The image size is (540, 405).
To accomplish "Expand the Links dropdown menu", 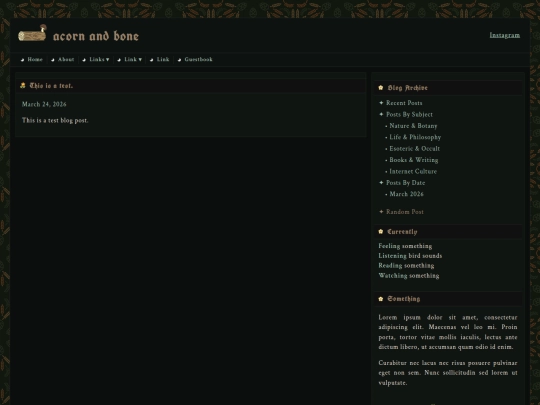I will pos(99,59).
